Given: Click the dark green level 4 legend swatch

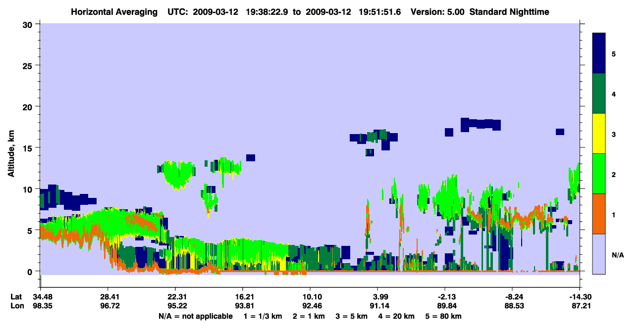Looking at the screenshot, I should click(599, 94).
